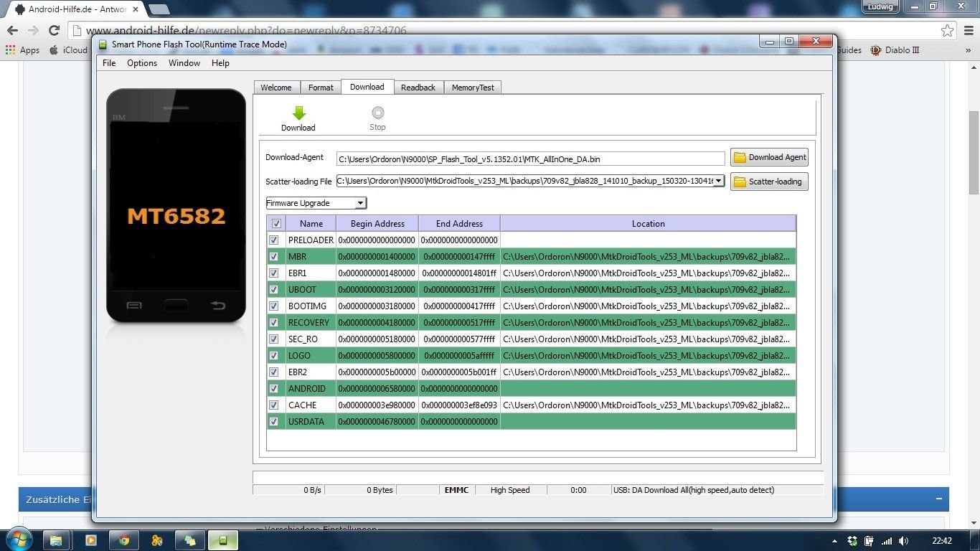
Task: Close the Android-Hilfe.de Chrome tab
Action: click(x=135, y=9)
